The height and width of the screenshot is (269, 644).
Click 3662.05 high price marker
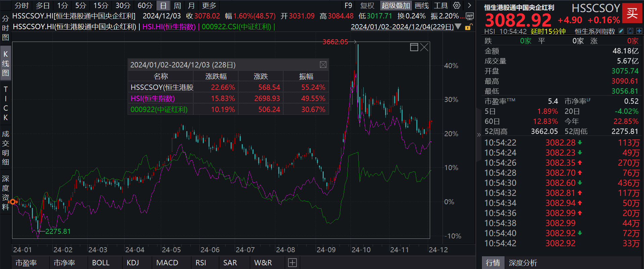(335, 42)
